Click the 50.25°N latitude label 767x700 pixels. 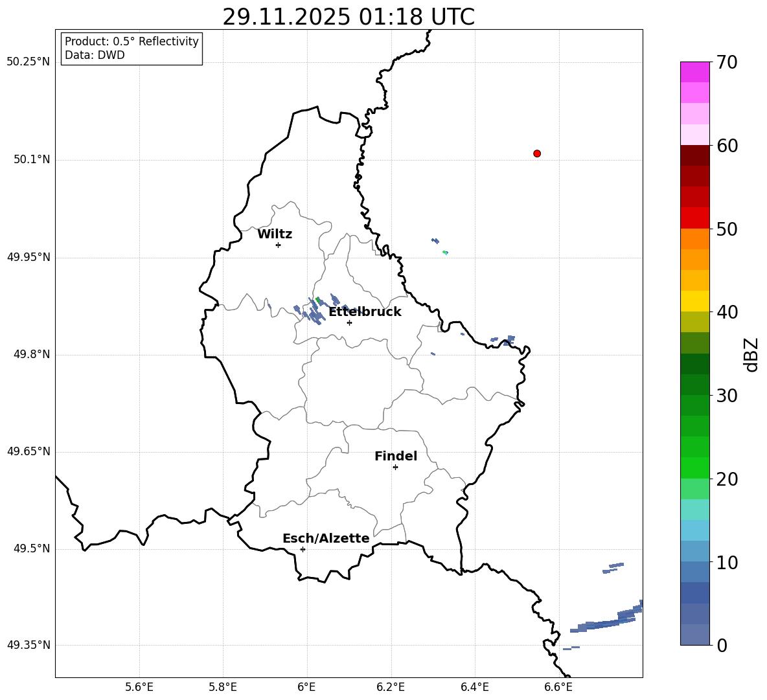click(29, 62)
